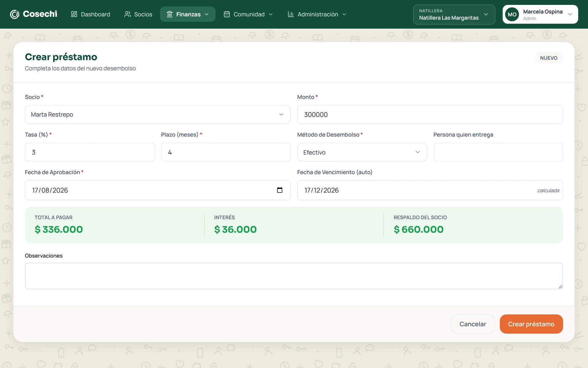Click the Monto field label
The width and height of the screenshot is (588, 368).
tap(306, 97)
